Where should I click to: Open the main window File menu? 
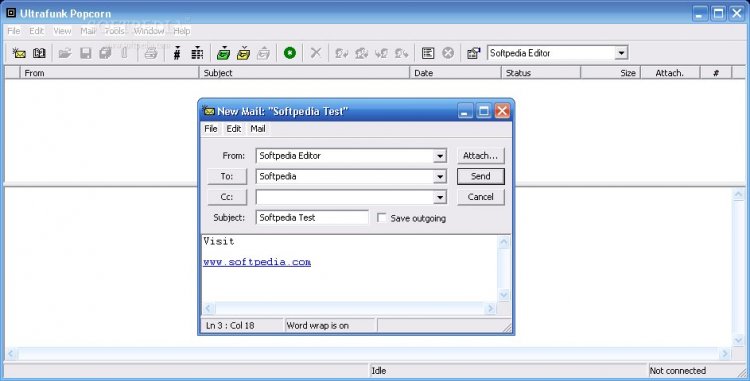point(13,31)
